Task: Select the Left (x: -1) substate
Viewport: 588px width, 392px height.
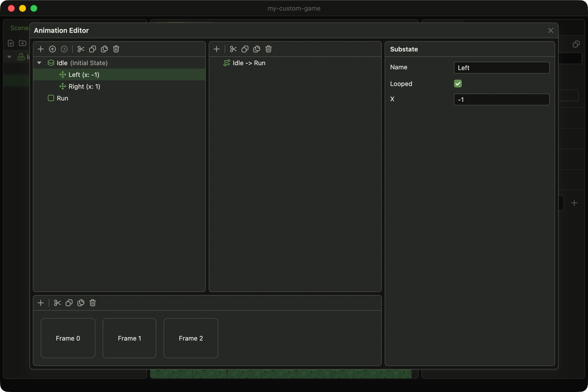Action: [x=119, y=74]
